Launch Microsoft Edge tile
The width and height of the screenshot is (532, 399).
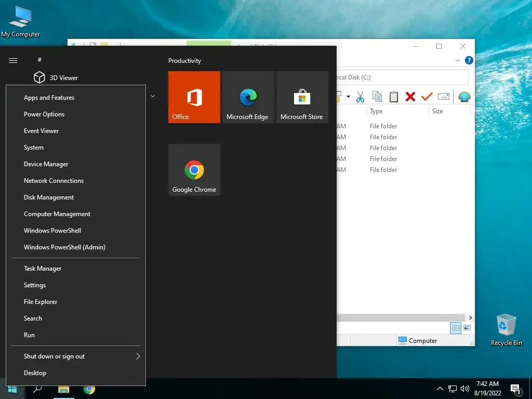tap(248, 97)
